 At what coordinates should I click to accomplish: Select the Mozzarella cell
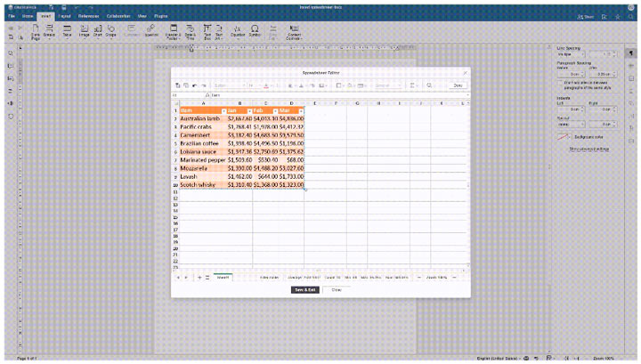pyautogui.click(x=203, y=168)
